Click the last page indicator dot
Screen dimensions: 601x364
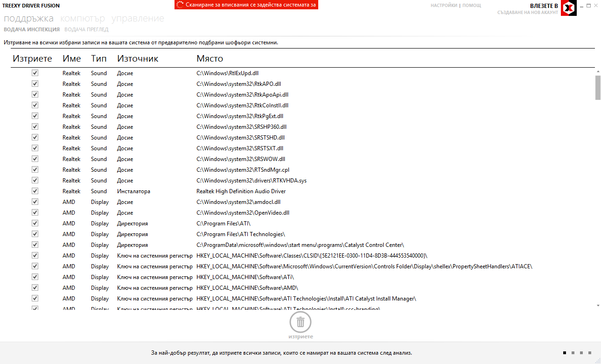(590, 353)
